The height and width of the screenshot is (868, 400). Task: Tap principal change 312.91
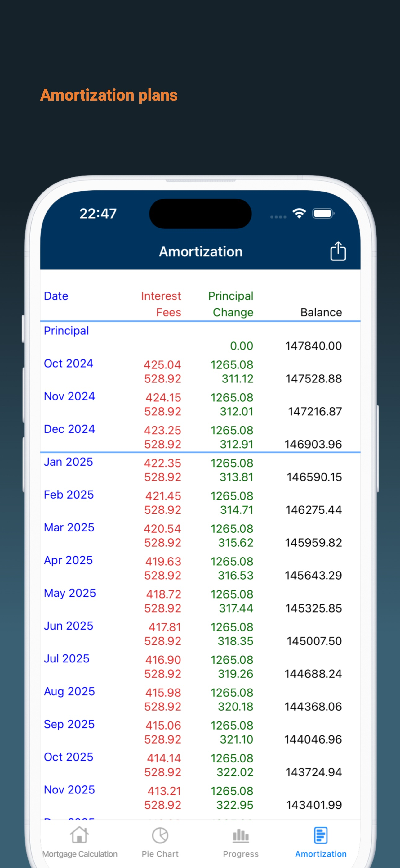[x=236, y=444]
